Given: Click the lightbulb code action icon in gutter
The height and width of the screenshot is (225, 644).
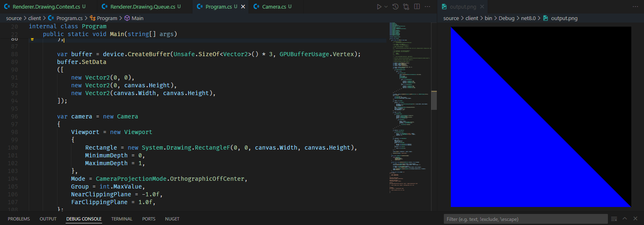Looking at the screenshot, I should point(32,40).
